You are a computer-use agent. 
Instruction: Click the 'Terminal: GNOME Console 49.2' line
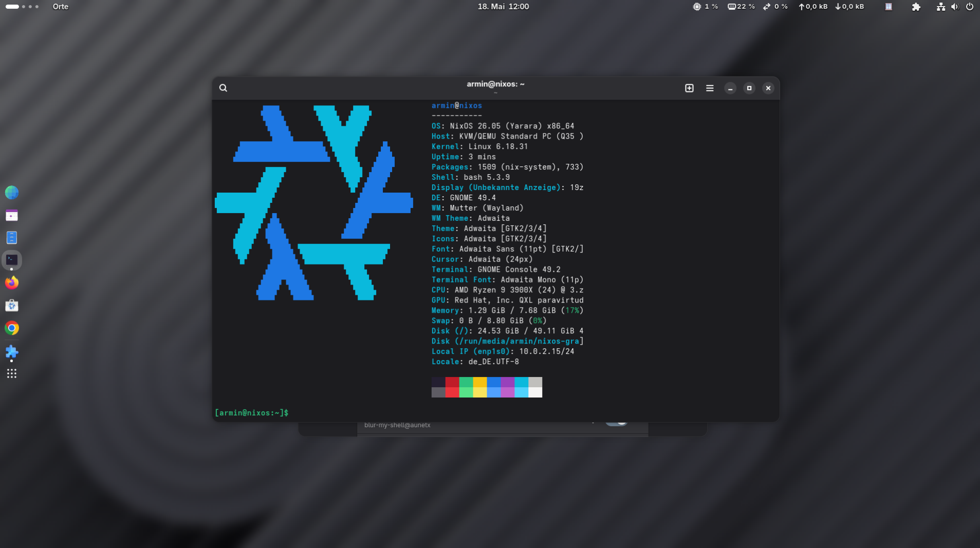point(496,270)
